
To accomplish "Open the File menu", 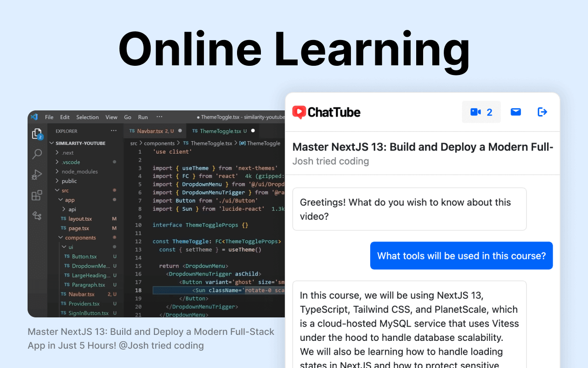I will 49,117.
